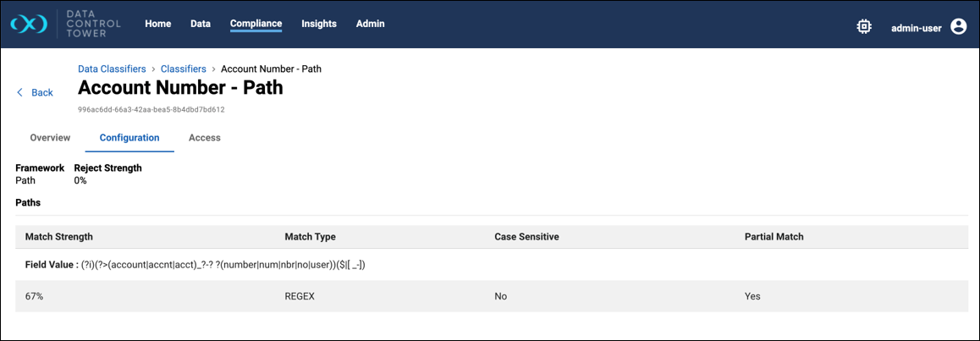Select Compliance in the top navigation
The image size is (980, 341).
[256, 24]
